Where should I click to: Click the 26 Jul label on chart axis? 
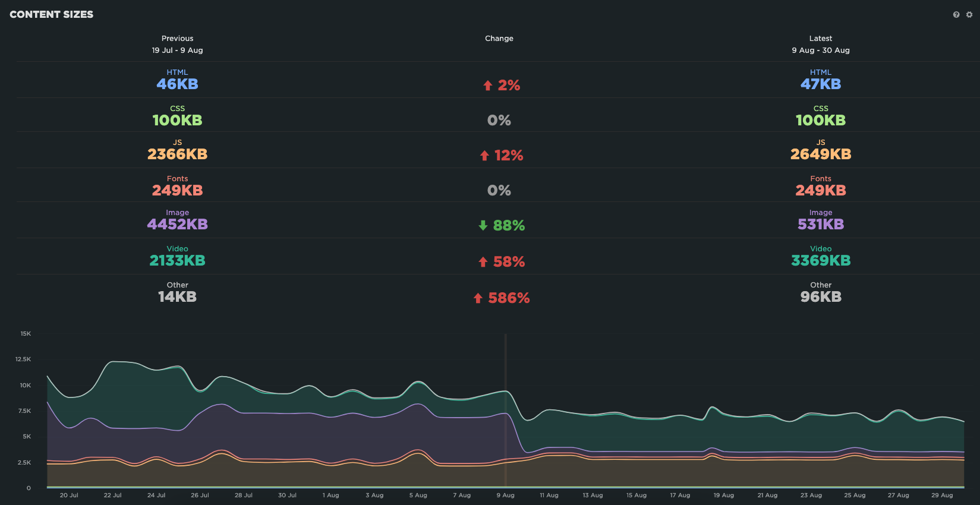point(200,495)
